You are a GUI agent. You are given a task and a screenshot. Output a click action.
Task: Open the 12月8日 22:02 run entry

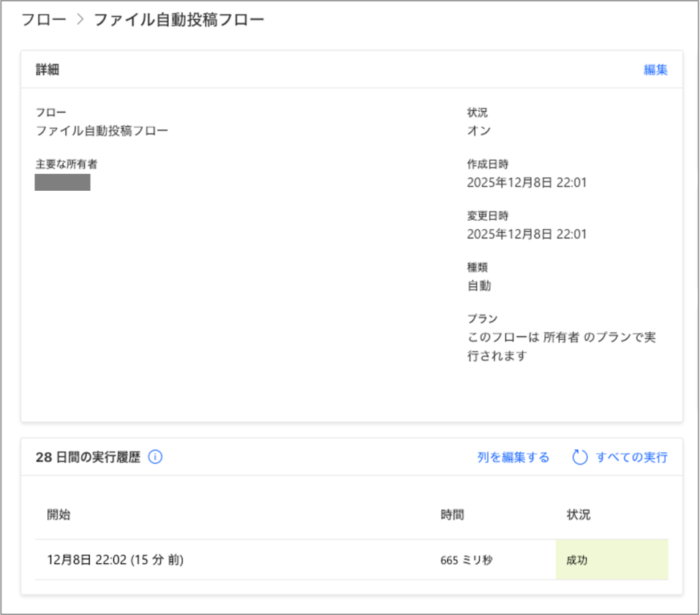point(116,560)
